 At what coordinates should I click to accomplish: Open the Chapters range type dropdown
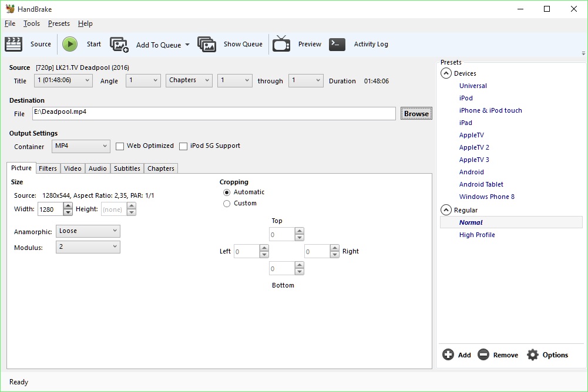[x=189, y=80]
